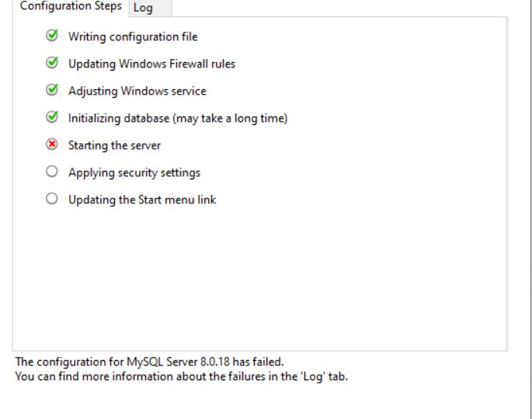Click the Applying security settings step text
532x419 pixels.
click(134, 173)
